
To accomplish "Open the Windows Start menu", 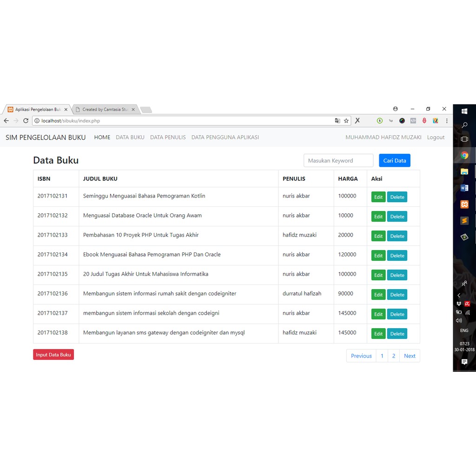I will 464,111.
